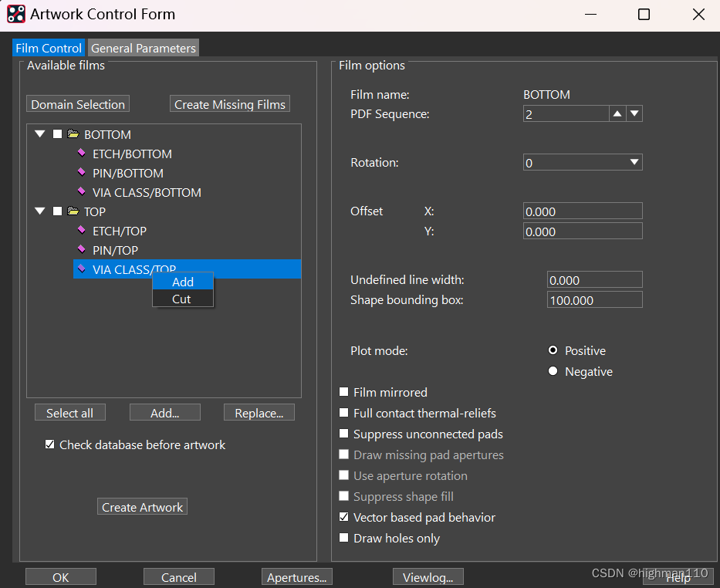Viewport: 720px width, 588px height.
Task: Collapse the BOTTOM film tree node
Action: 40,134
